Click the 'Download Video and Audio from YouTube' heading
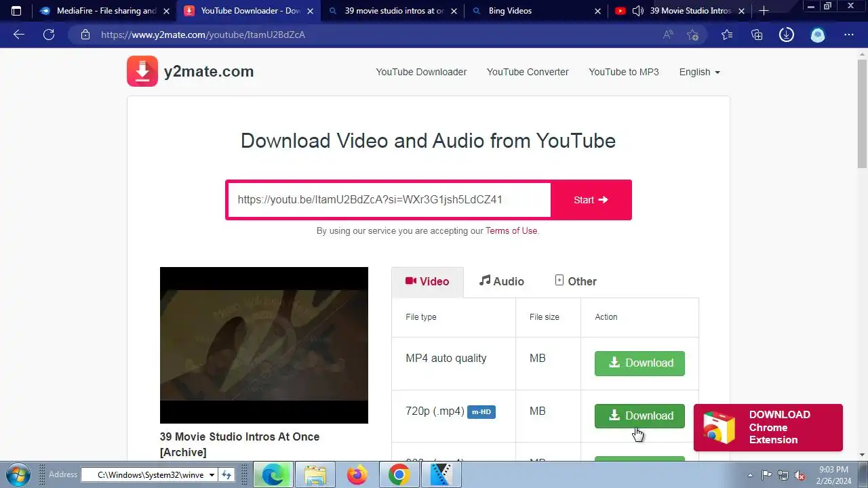Image resolution: width=868 pixels, height=488 pixels. (x=428, y=141)
